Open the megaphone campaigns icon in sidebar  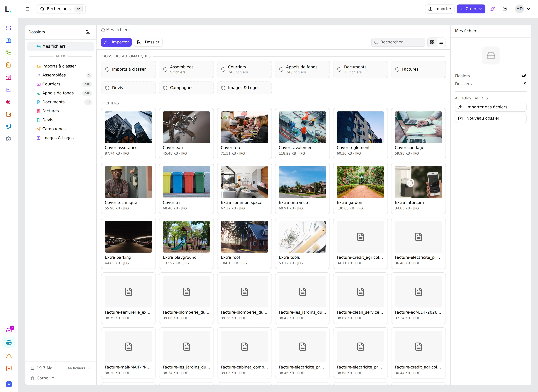(x=9, y=127)
